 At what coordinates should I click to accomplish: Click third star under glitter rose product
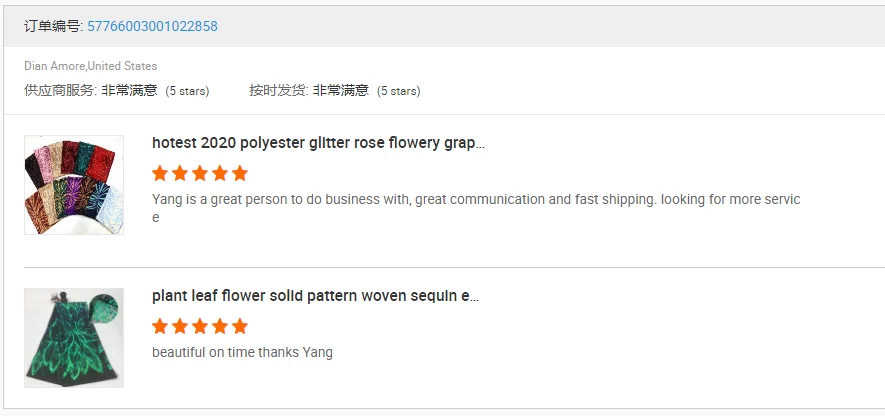click(x=200, y=173)
